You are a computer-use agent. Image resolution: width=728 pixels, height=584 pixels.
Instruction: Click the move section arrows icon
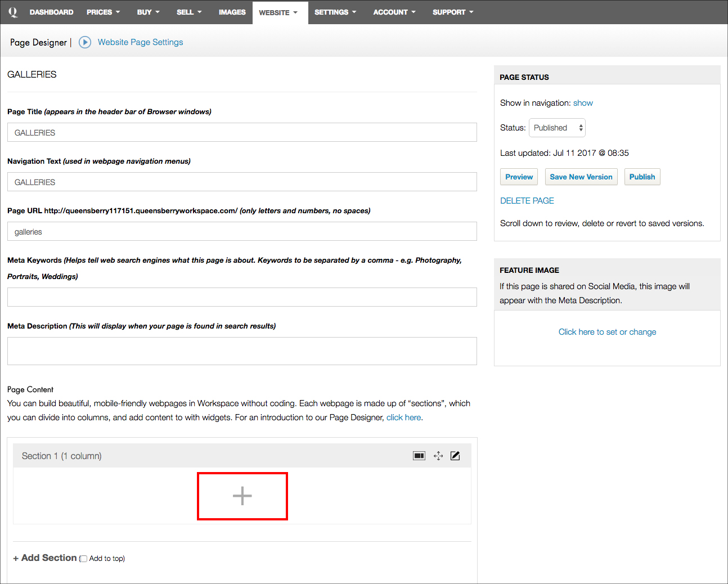[x=438, y=456]
